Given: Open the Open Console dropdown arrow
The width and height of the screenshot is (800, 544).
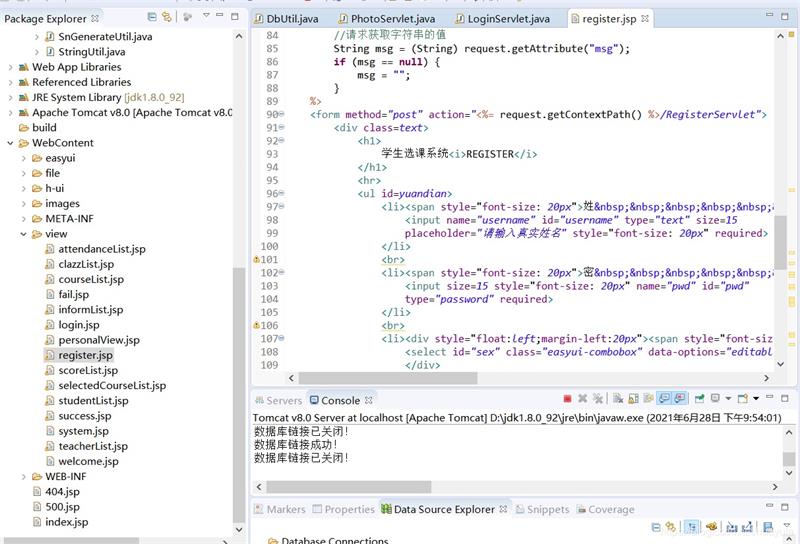Looking at the screenshot, I should [756, 399].
